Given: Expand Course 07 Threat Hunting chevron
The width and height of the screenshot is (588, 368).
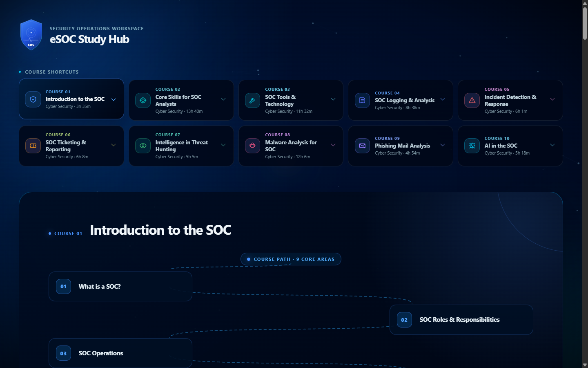Looking at the screenshot, I should pos(223,145).
